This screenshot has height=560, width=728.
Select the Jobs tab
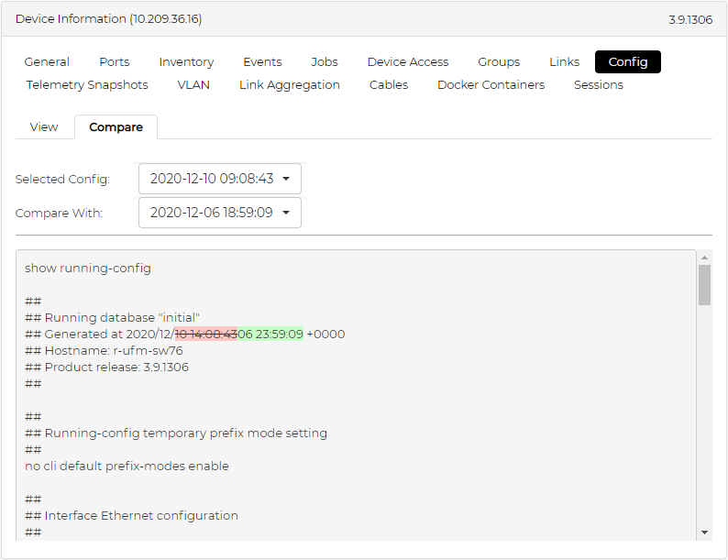pos(325,62)
